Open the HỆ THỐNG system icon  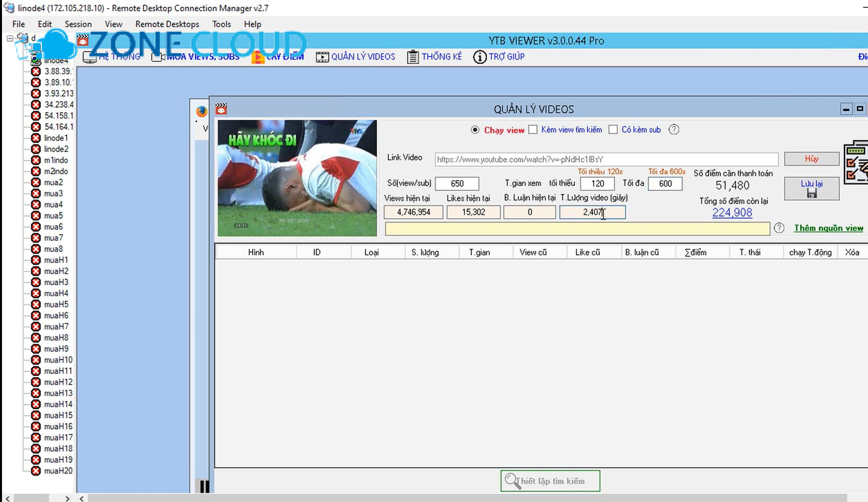89,57
